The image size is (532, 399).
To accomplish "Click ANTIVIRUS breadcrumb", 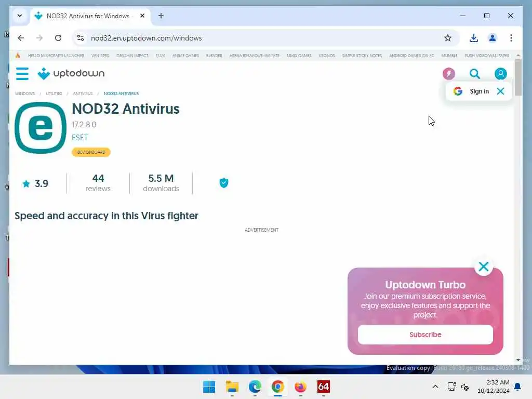I will (x=83, y=94).
